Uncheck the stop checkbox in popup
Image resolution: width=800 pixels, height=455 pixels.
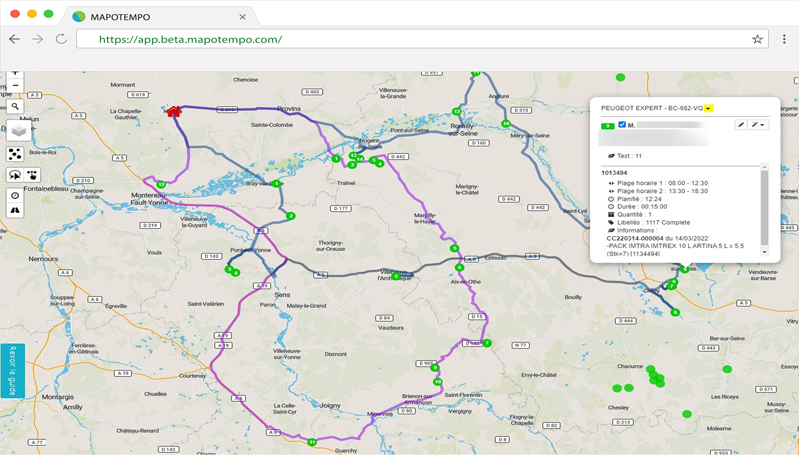[x=622, y=125]
